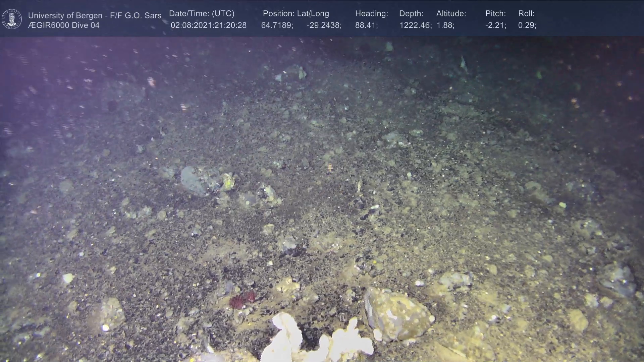Select the heading value 88.41
Screen dimensions: 644x362
pyautogui.click(x=366, y=25)
